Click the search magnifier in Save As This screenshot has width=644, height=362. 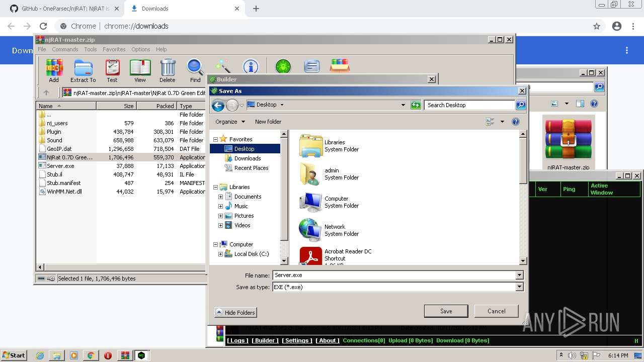point(521,105)
